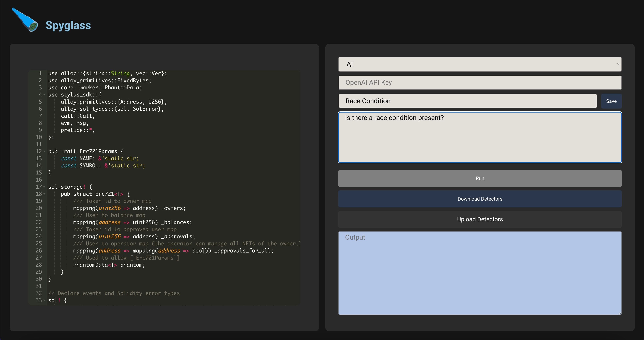Open the AI detector type dropdown
Viewport: 644px width, 340px height.
[x=480, y=64]
